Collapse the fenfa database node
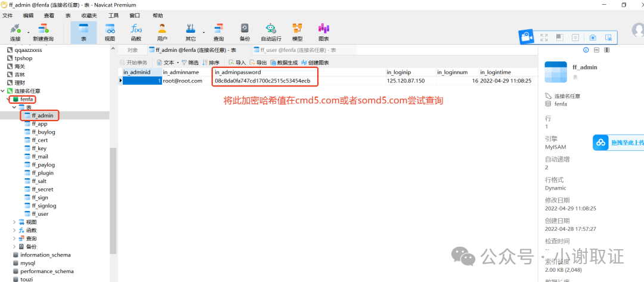 (x=8, y=100)
